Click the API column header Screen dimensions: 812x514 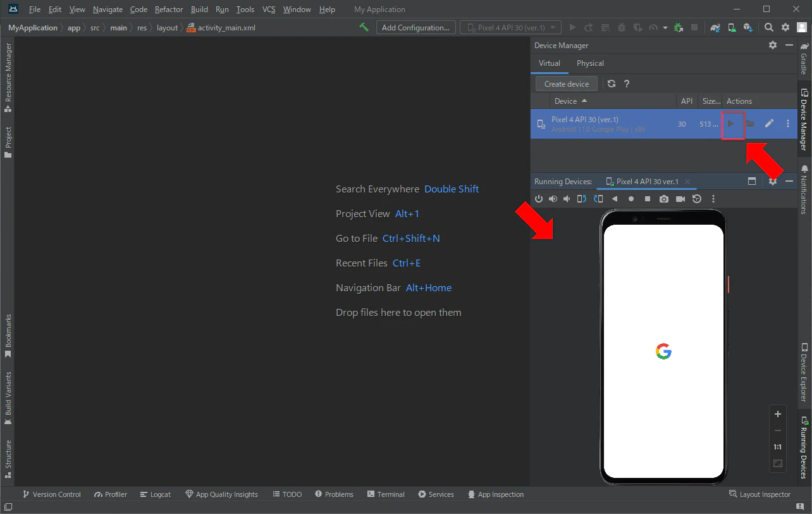point(687,101)
